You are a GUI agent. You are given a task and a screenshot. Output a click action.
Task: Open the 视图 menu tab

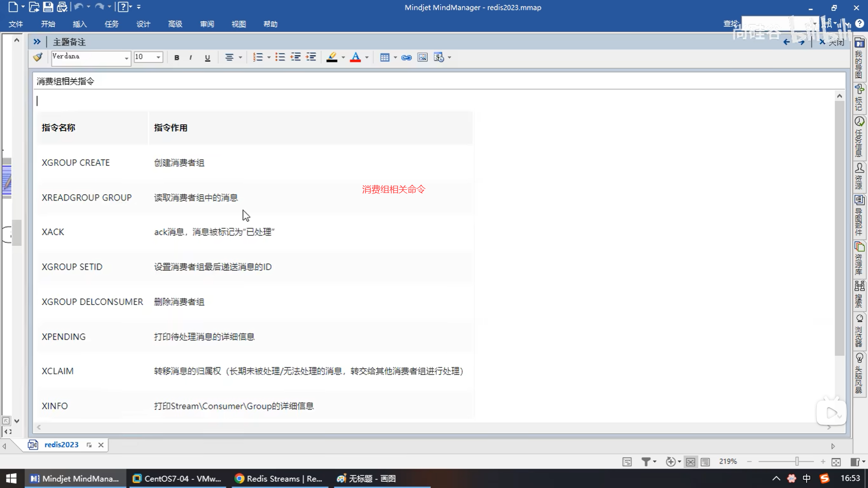(x=239, y=24)
